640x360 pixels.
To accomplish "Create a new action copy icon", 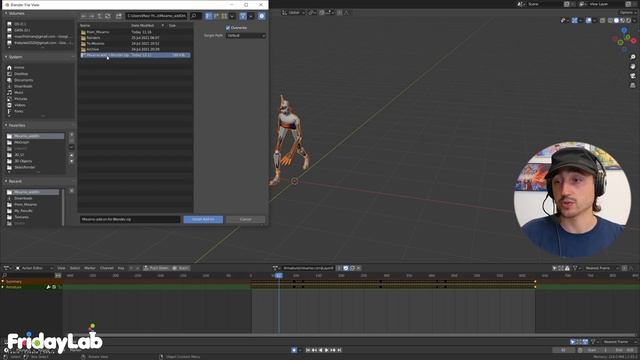I will click(x=352, y=268).
